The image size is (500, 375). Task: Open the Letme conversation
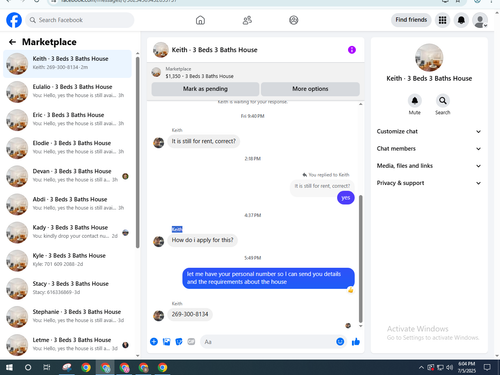(x=67, y=345)
